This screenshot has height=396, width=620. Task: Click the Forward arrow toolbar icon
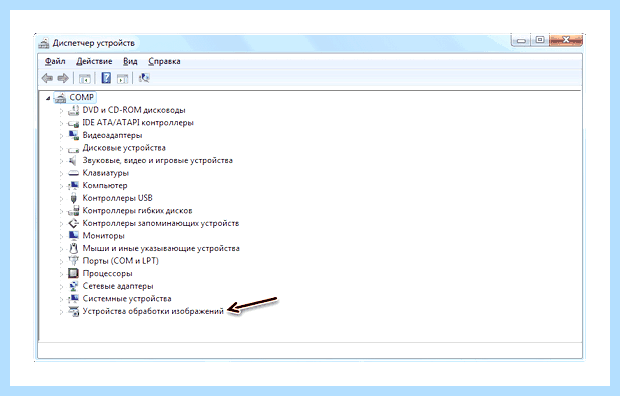pos(63,78)
